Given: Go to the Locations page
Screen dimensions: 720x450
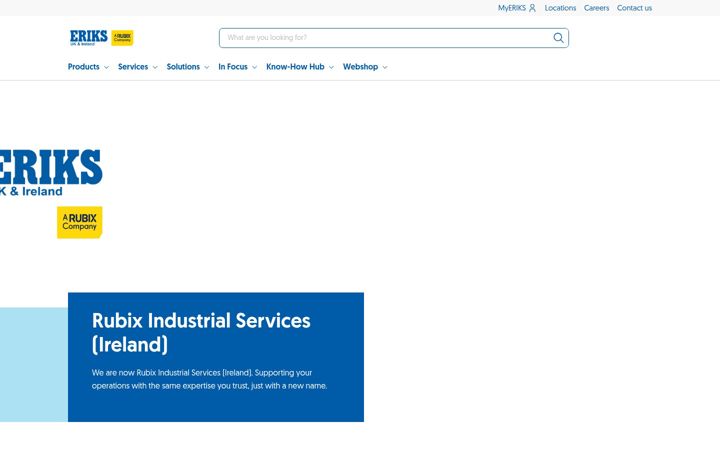Looking at the screenshot, I should pos(560,8).
